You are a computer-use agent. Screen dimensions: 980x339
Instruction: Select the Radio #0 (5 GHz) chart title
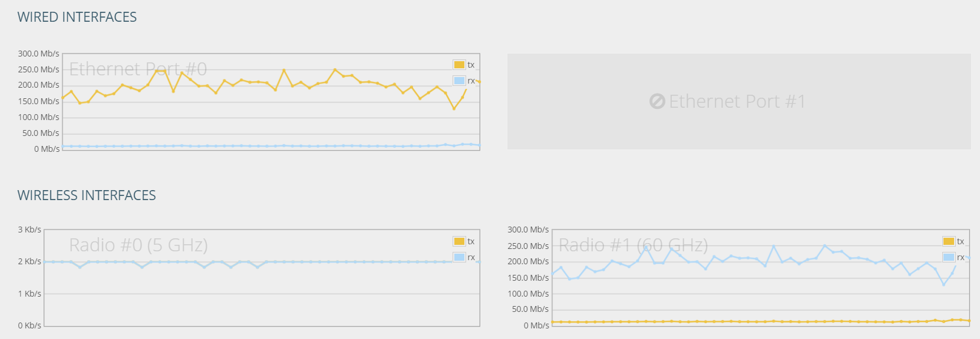point(138,245)
